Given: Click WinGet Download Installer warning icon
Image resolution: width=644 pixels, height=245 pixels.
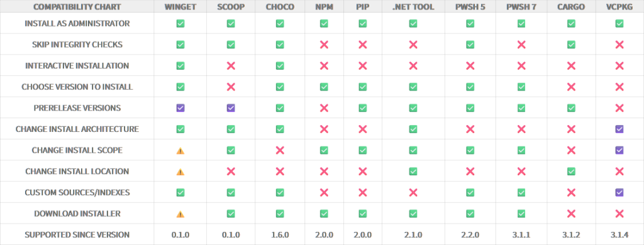Looking at the screenshot, I should (x=180, y=214).
